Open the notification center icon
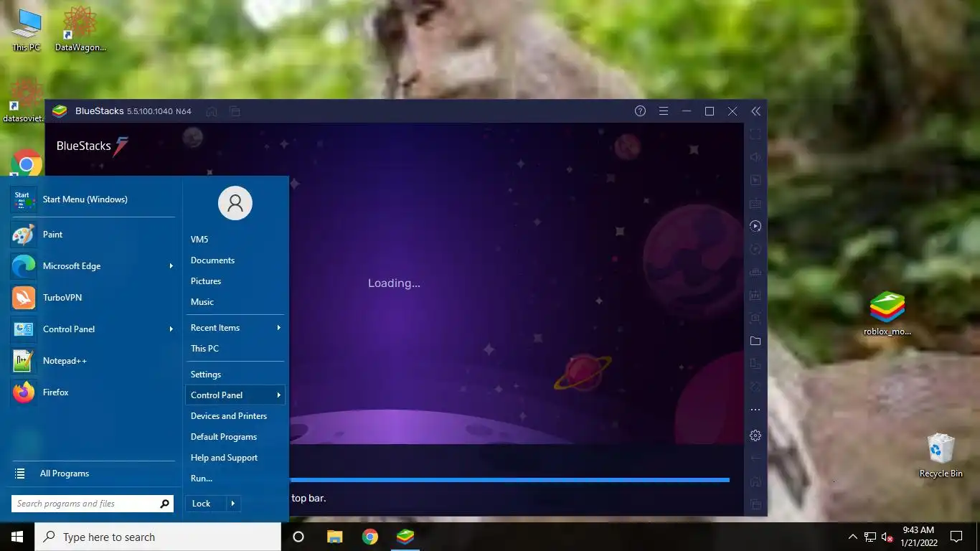980x551 pixels. [x=956, y=537]
